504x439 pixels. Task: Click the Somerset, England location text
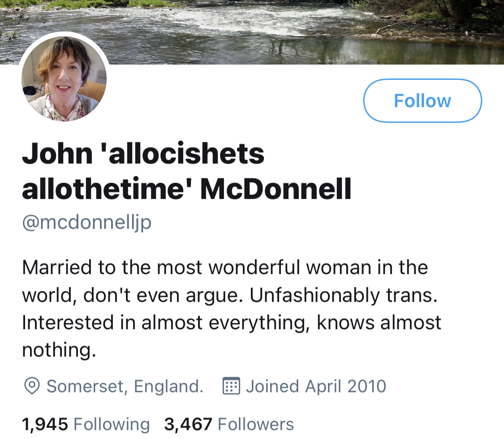point(125,386)
